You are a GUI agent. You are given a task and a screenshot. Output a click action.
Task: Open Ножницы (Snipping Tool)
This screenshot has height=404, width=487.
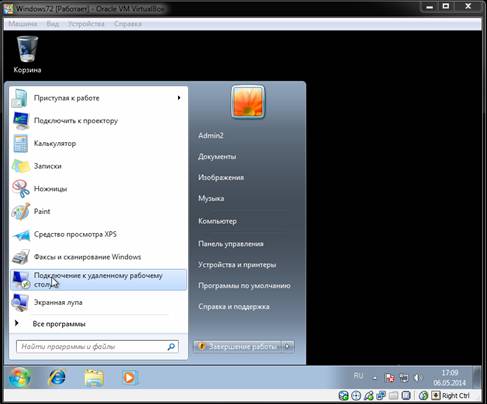(x=99, y=189)
